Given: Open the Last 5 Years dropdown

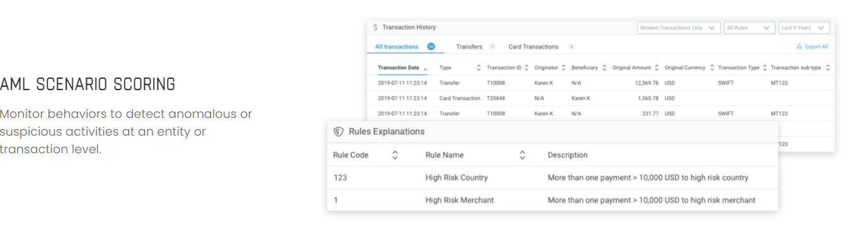Looking at the screenshot, I should coord(804,28).
